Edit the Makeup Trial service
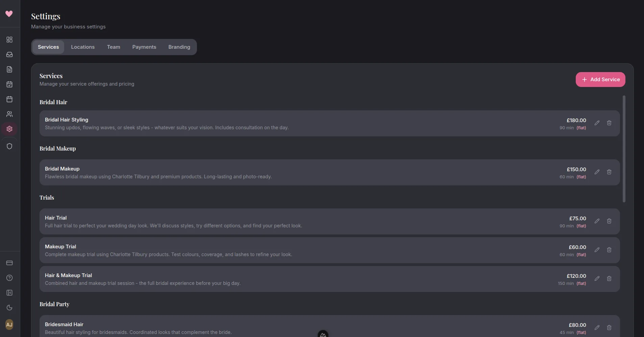The image size is (644, 337). [597, 250]
